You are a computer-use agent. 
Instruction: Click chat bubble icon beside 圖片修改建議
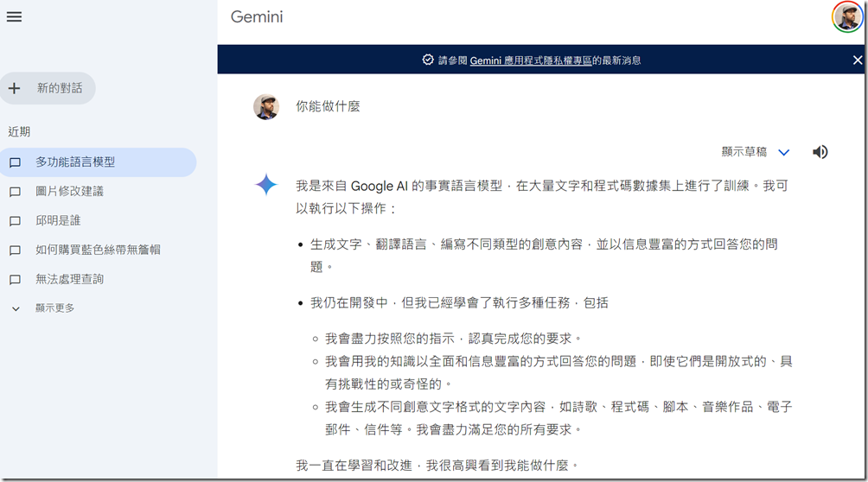coord(16,192)
